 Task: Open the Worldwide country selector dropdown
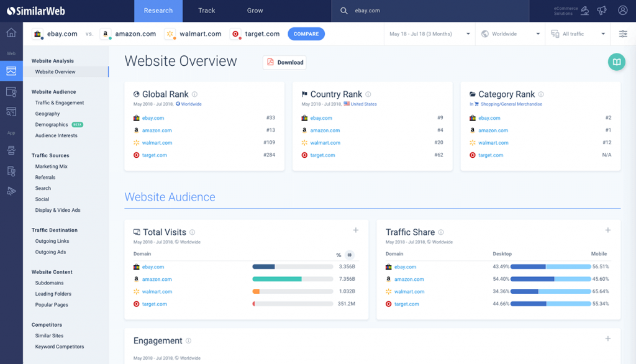[x=509, y=34]
